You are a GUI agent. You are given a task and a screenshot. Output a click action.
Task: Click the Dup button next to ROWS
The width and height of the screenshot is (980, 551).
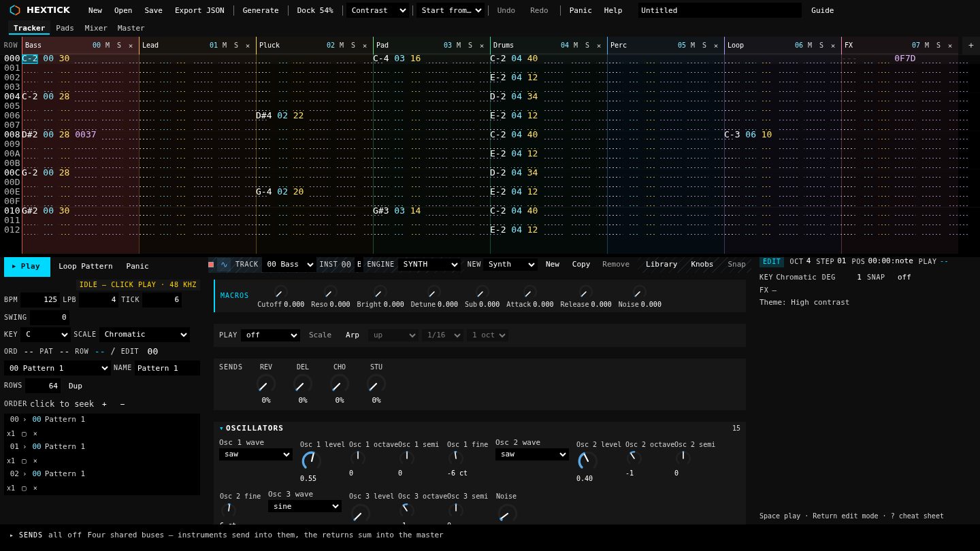76,386
